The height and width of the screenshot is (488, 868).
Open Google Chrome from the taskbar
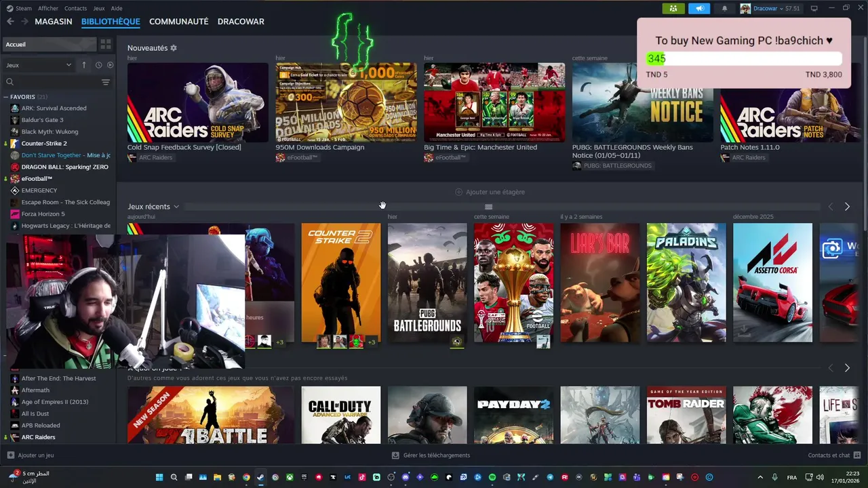click(246, 477)
